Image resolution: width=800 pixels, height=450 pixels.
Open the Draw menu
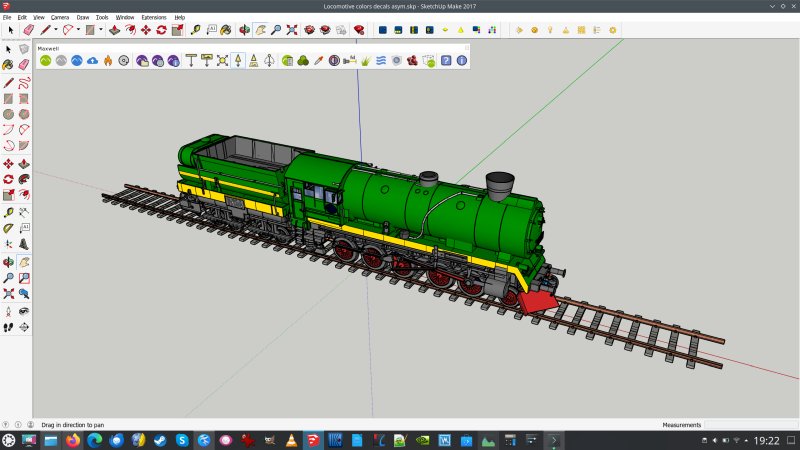click(83, 17)
